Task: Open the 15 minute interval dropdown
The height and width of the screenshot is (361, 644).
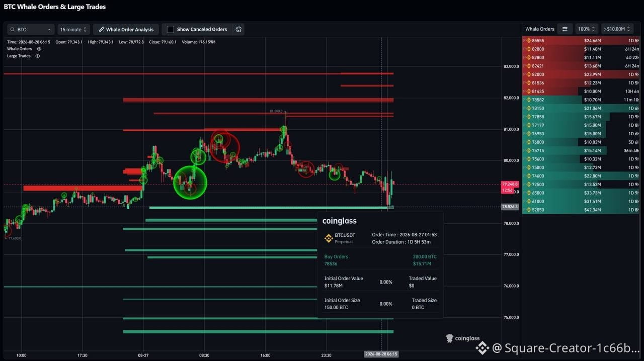Action: pyautogui.click(x=74, y=30)
